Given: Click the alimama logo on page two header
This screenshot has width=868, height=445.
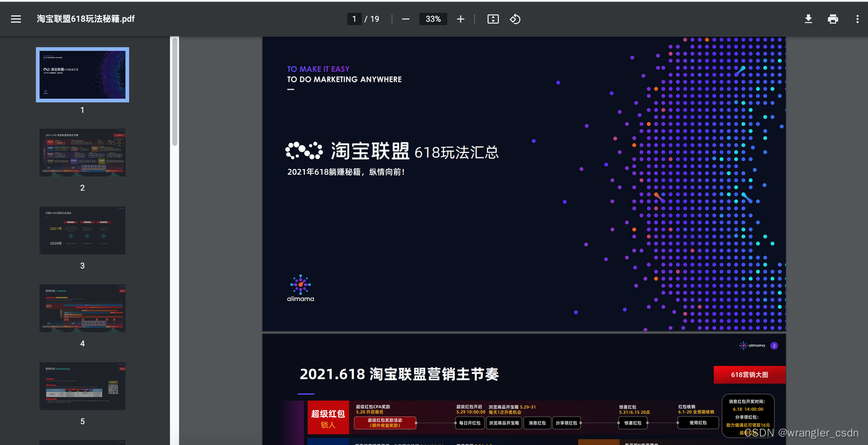Looking at the screenshot, I should pos(752,346).
